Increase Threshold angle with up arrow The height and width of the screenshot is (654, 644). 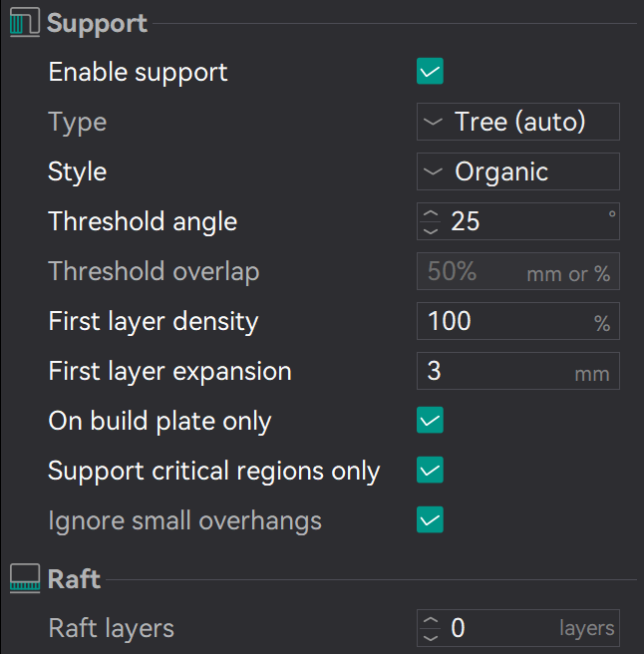coord(431,214)
